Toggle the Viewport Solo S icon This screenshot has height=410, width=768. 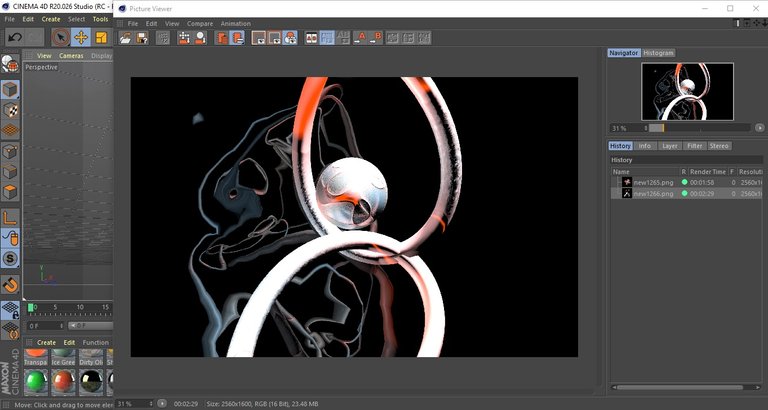pyautogui.click(x=10, y=259)
